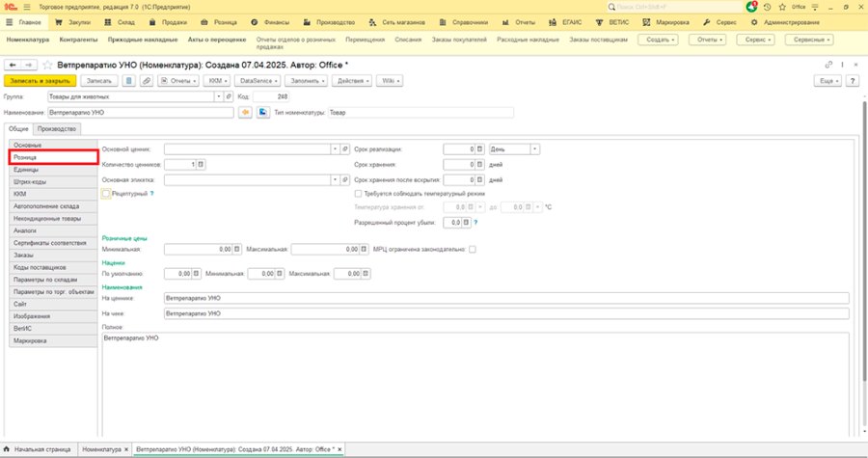Viewport: 868px width, 458px height.
Task: Select the Основные side section
Action: pyautogui.click(x=53, y=145)
